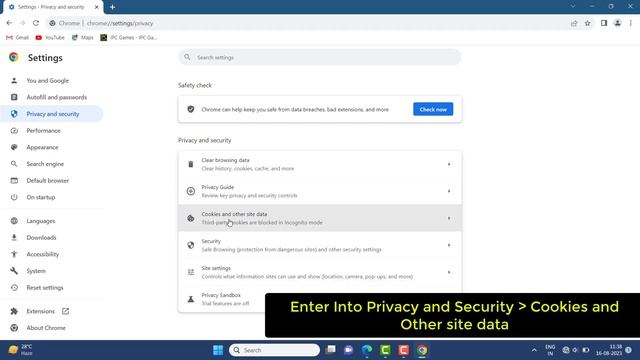Click the speedometer icon beside Performance

[14, 131]
